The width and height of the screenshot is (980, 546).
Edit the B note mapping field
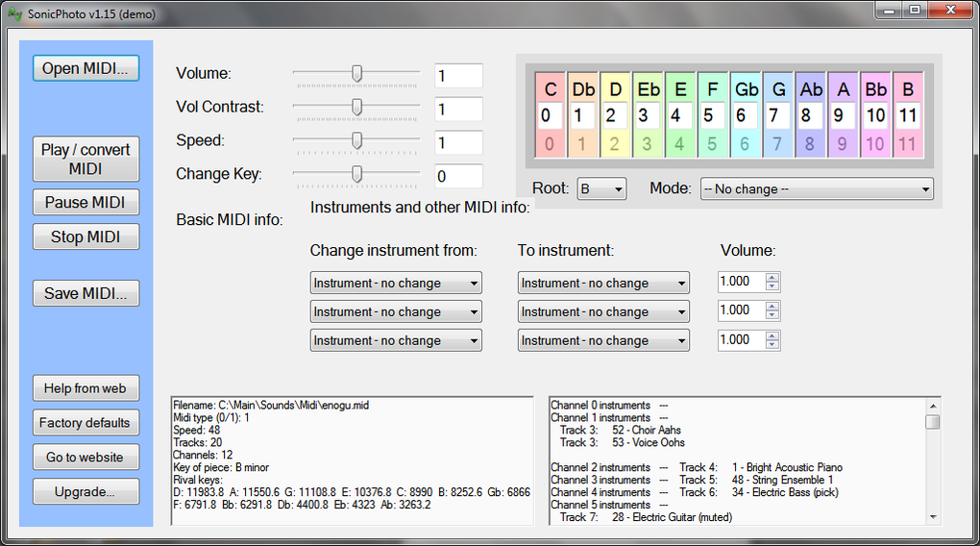pos(908,115)
